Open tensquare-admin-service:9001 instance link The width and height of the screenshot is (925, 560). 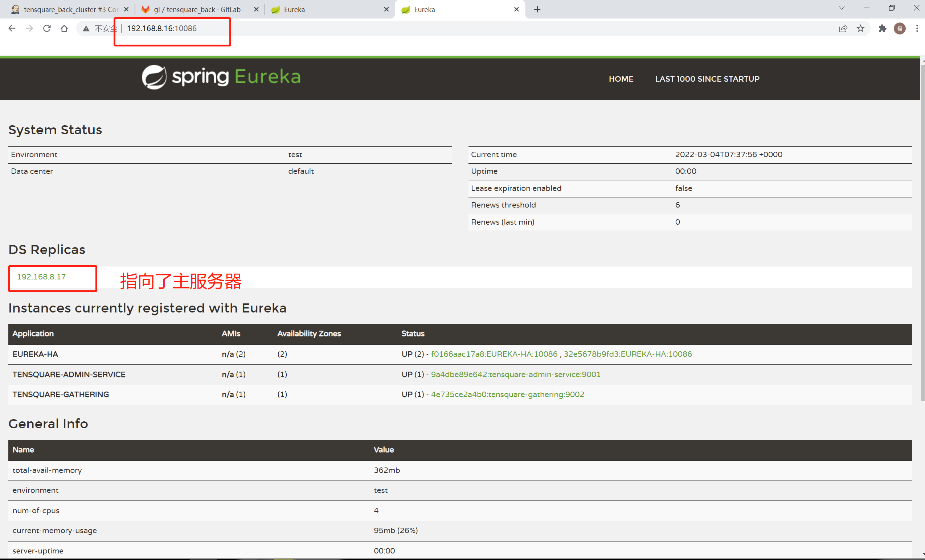point(515,374)
